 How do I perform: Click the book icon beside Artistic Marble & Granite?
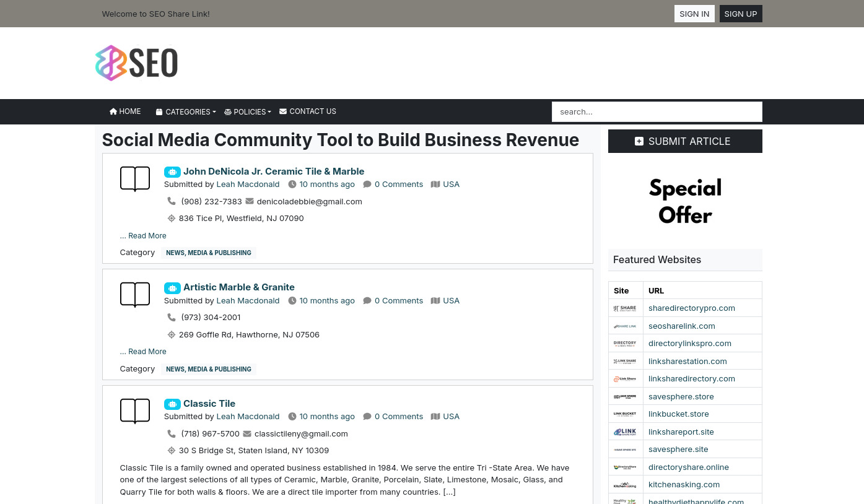(x=135, y=295)
